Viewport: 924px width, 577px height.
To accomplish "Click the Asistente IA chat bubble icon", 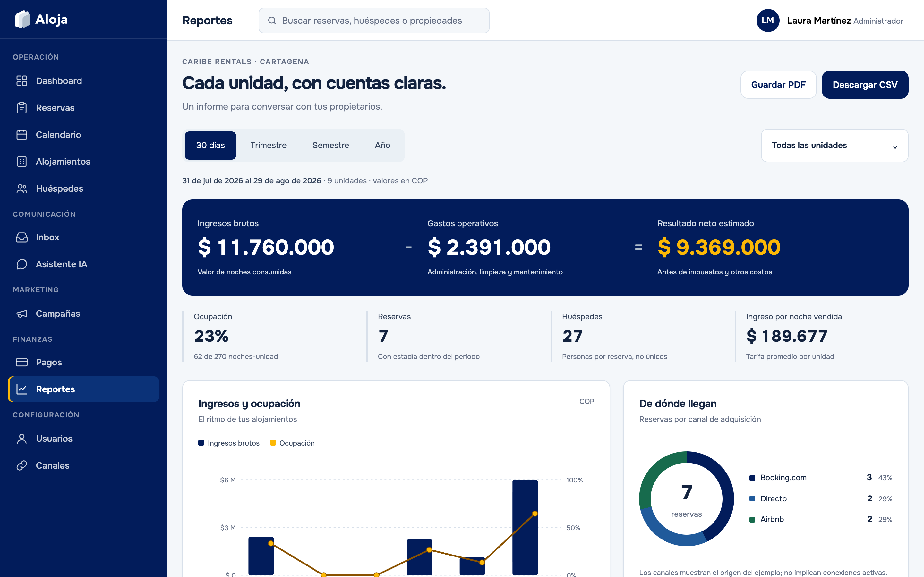I will click(x=22, y=264).
